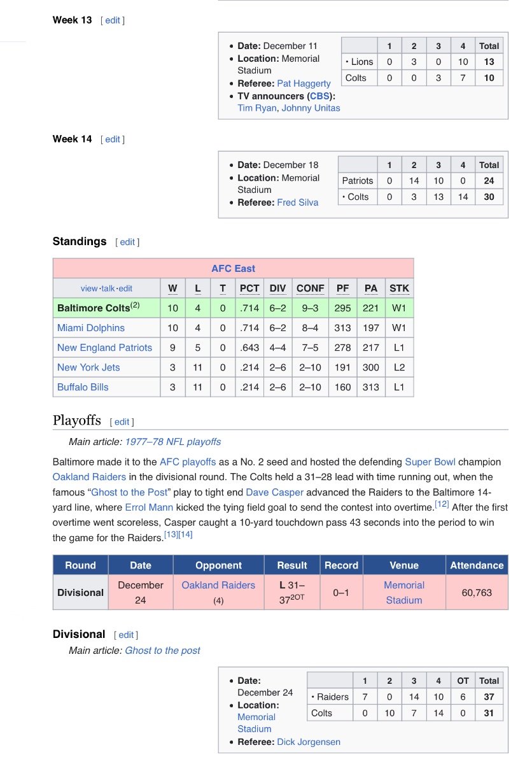The width and height of the screenshot is (532, 764).
Task: Open the AFC East table heading link
Action: (233, 269)
